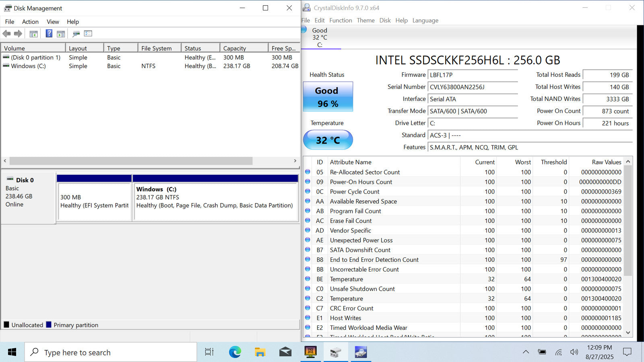
Task: Click the checklist Settings toolbar icon
Action: click(88, 34)
